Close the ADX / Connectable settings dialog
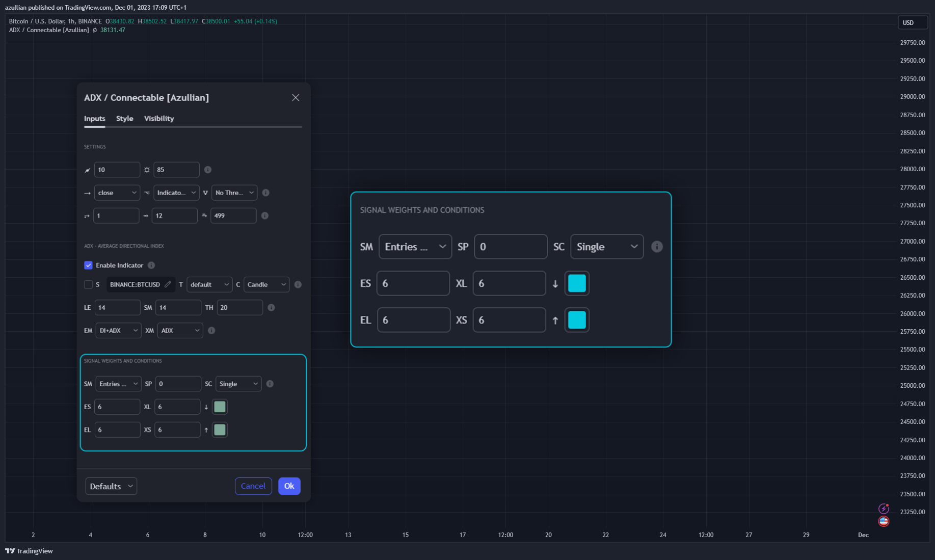 [x=296, y=97]
